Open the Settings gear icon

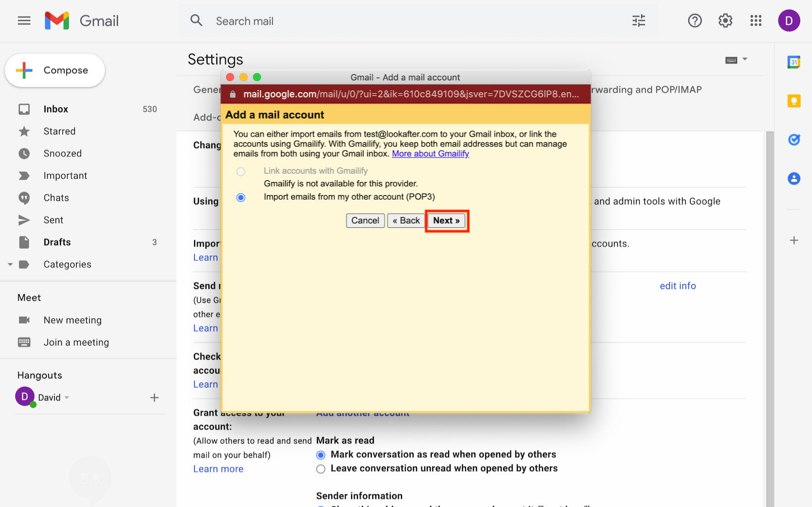725,21
